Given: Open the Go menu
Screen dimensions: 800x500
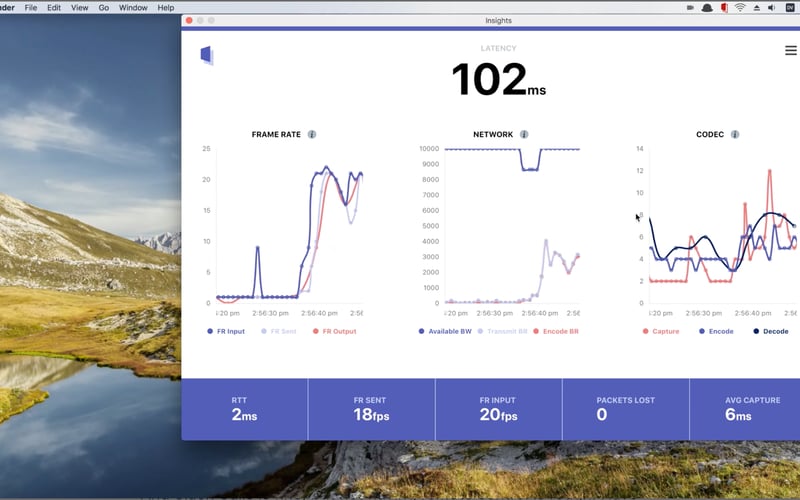Looking at the screenshot, I should 104,8.
